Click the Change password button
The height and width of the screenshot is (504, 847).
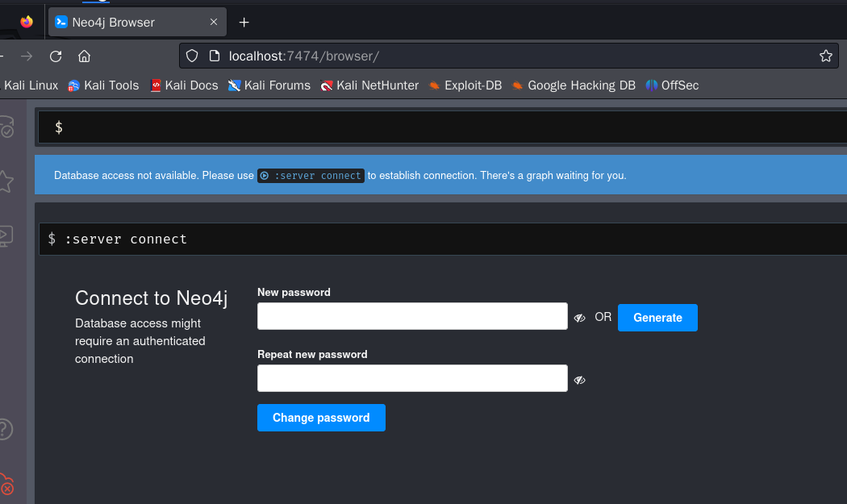(321, 418)
